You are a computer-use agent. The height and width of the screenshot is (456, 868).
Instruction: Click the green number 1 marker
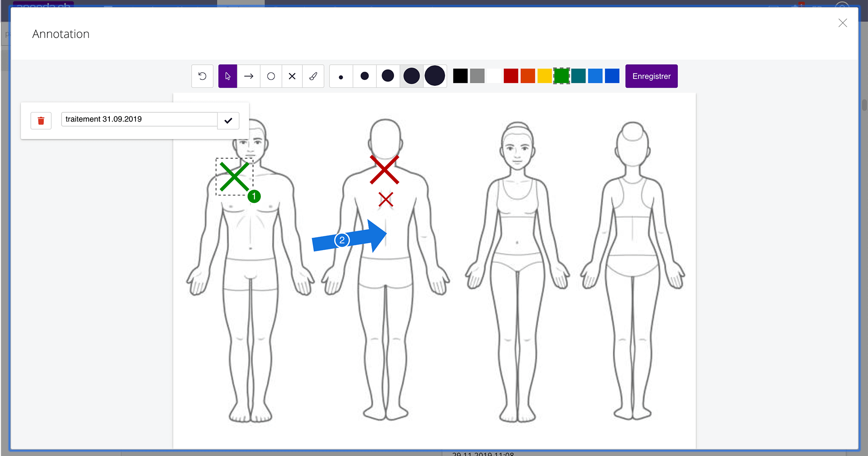[254, 197]
